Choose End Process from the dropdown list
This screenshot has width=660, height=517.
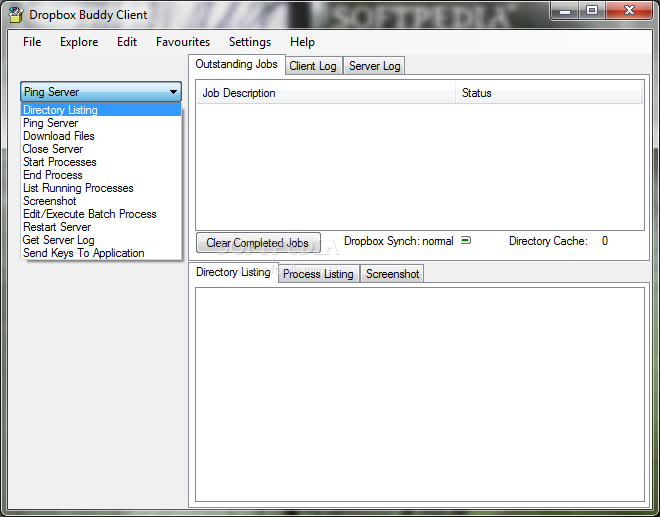click(x=101, y=175)
